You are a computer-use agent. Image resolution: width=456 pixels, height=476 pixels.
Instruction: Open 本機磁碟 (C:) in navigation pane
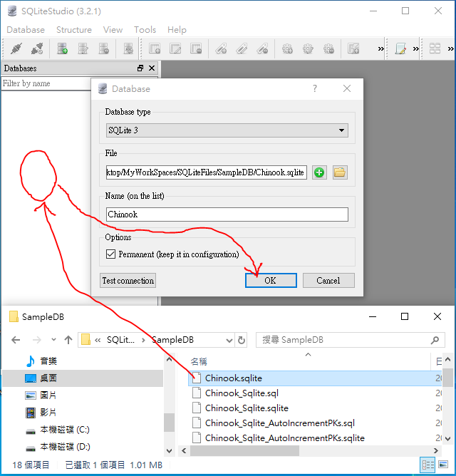(65, 430)
